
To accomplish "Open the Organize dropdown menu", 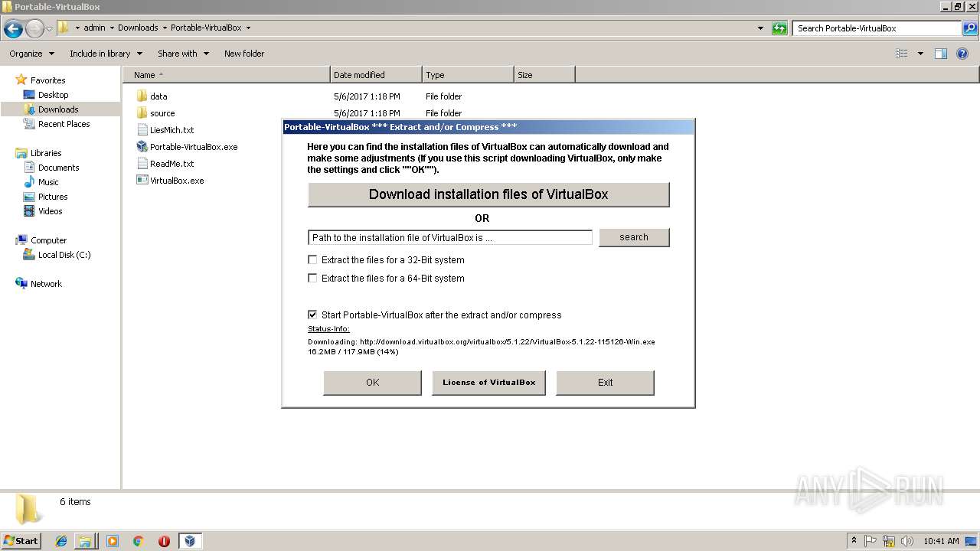I will [x=31, y=54].
